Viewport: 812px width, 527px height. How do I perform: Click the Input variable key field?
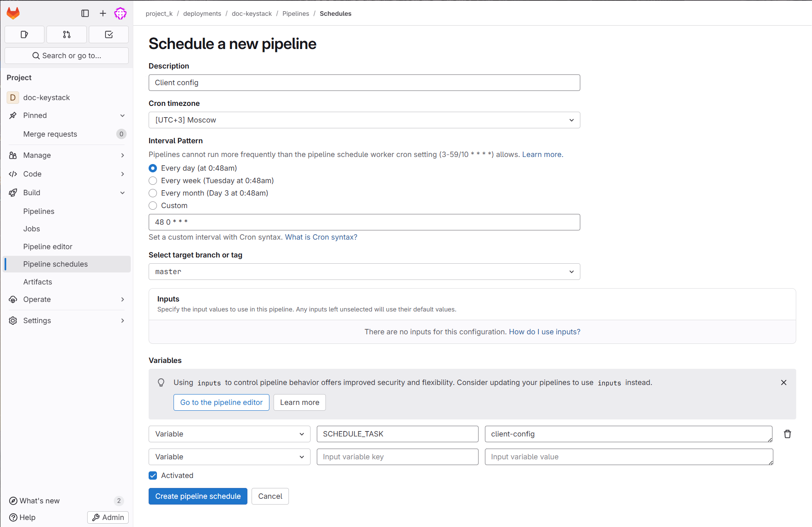click(x=397, y=457)
